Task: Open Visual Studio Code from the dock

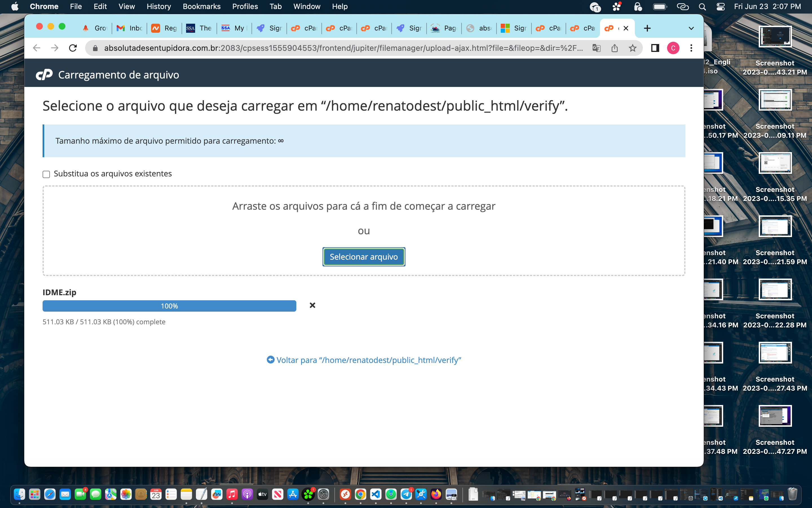Action: click(x=376, y=494)
